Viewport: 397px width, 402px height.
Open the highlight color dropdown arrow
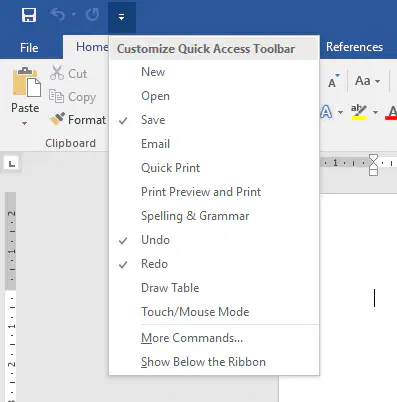(x=375, y=112)
